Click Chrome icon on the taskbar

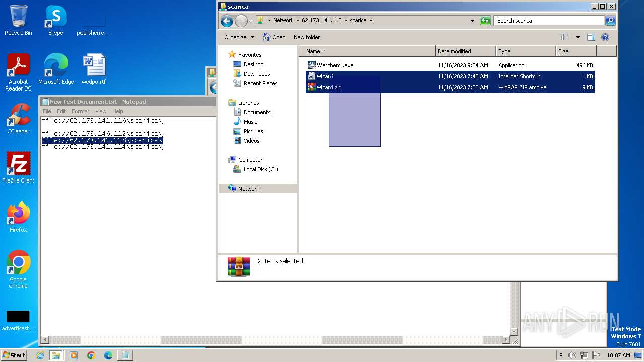pos(91,355)
